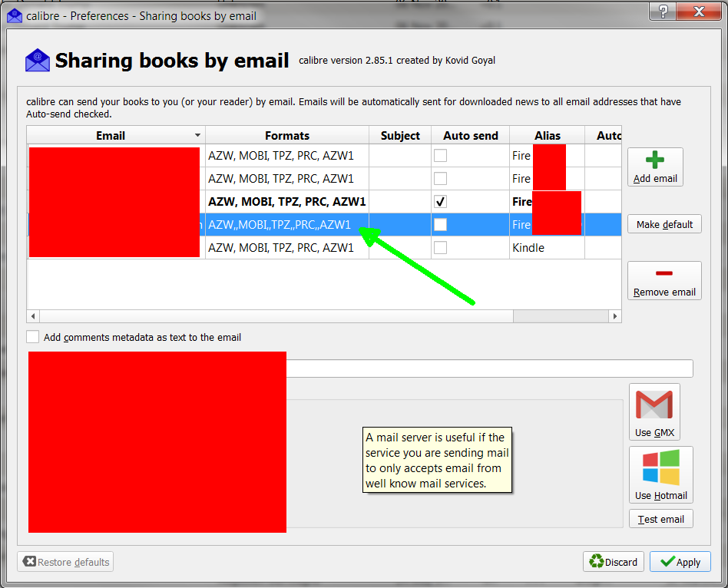Sort by the Formats column header
Image resolution: width=728 pixels, height=588 pixels.
[x=287, y=135]
